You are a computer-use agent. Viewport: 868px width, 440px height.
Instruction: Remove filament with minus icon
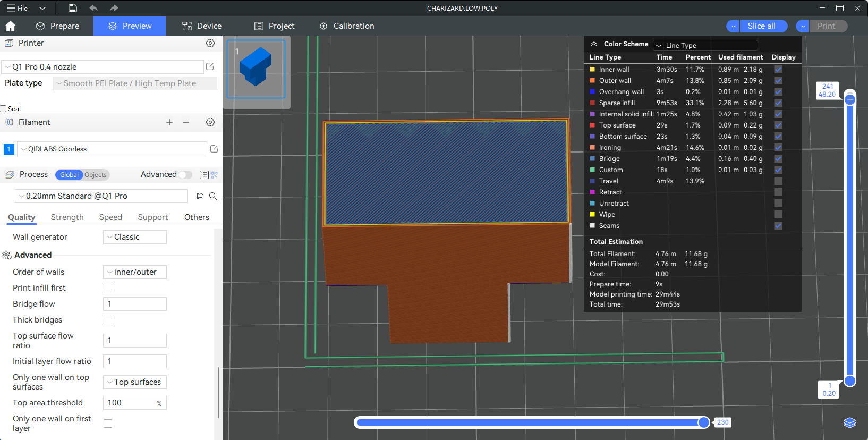pyautogui.click(x=186, y=122)
